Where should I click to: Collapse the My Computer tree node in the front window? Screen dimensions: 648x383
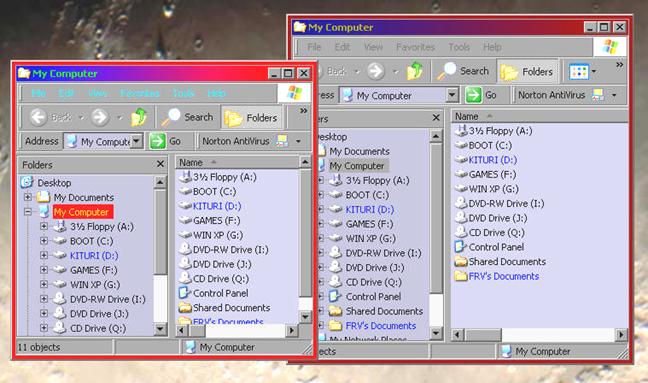click(28, 212)
